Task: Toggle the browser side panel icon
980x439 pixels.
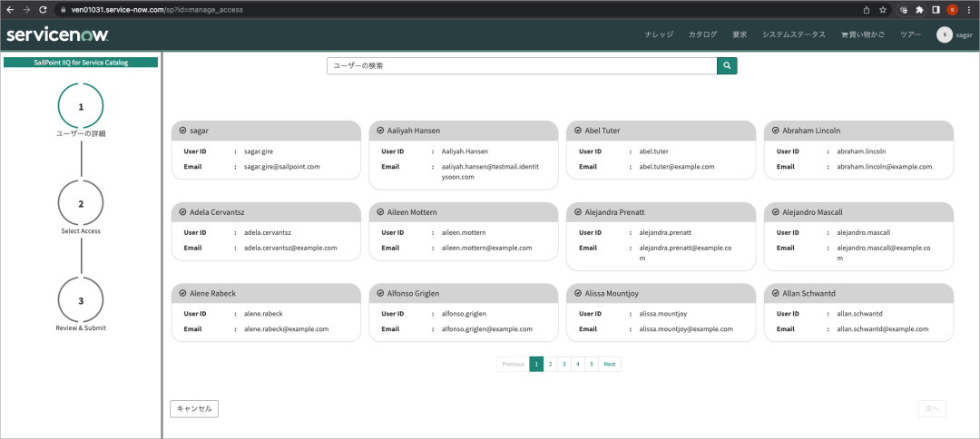Action: pyautogui.click(x=936, y=10)
